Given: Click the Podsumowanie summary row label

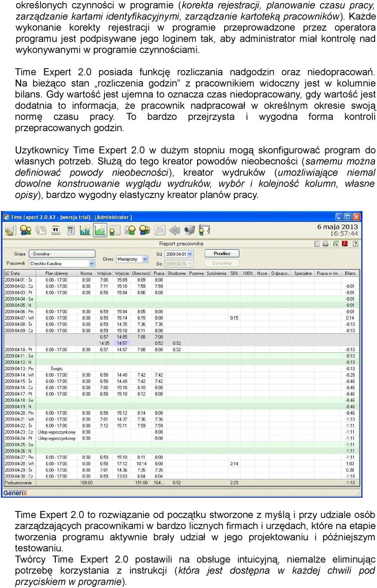Looking at the screenshot, I should [x=18, y=483].
